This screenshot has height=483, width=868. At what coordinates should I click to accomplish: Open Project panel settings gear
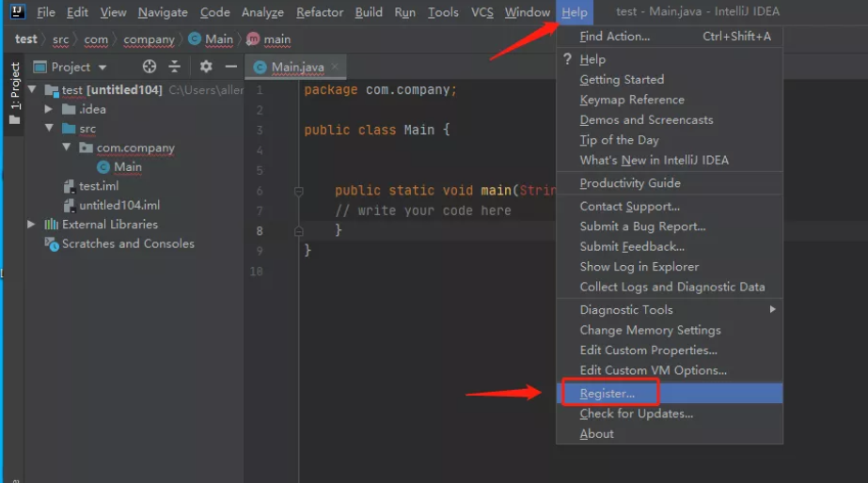tap(206, 67)
